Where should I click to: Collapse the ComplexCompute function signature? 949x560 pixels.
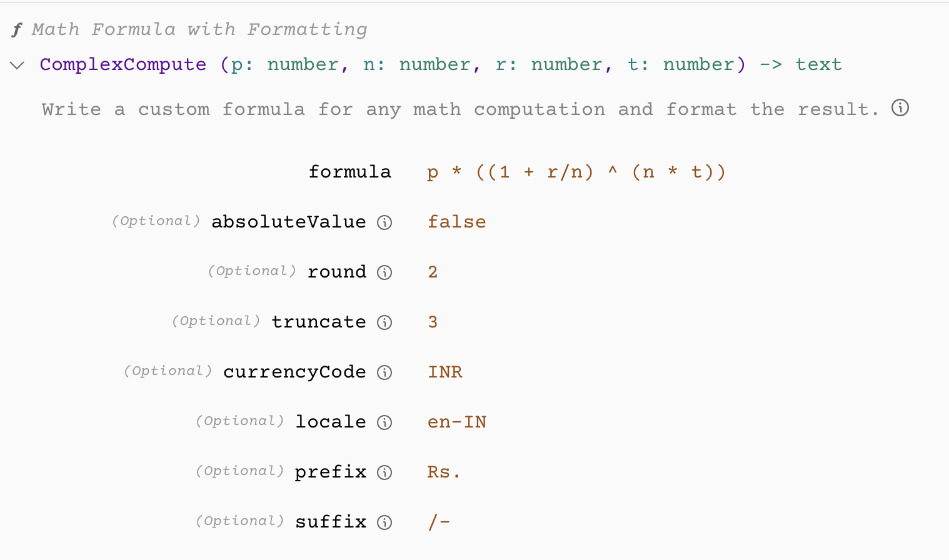tap(17, 64)
